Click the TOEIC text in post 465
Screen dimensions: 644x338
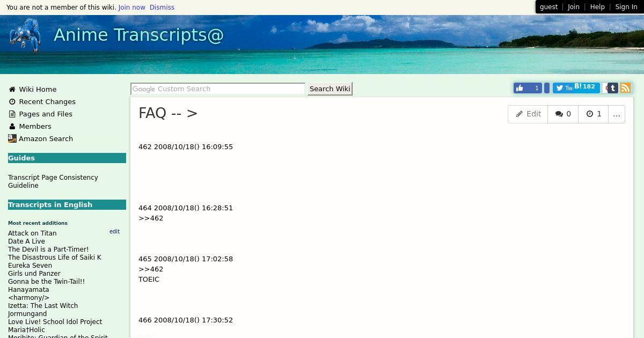149,280
